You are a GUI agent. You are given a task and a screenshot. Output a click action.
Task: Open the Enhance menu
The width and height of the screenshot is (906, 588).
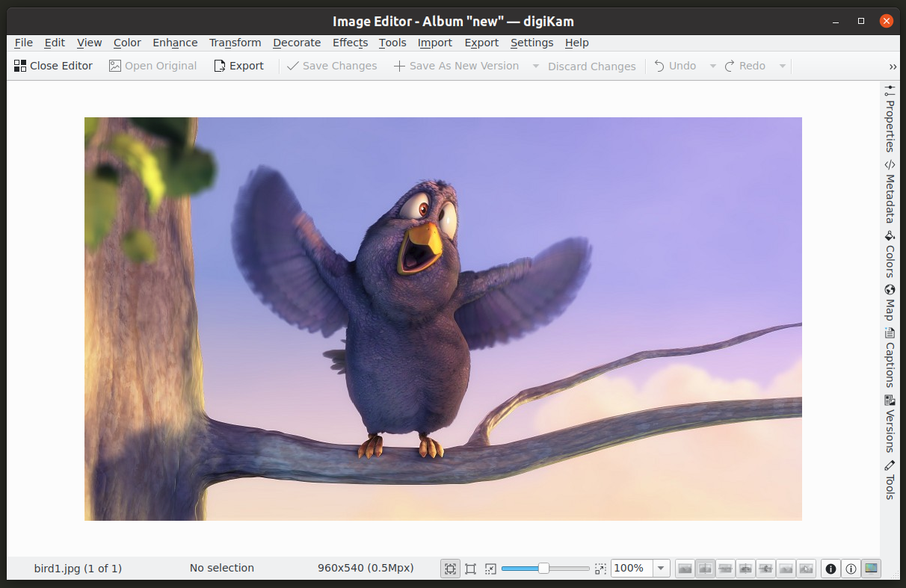tap(175, 43)
